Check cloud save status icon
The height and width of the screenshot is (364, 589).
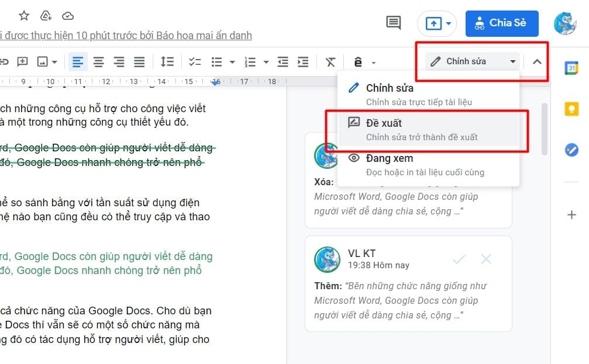(68, 16)
